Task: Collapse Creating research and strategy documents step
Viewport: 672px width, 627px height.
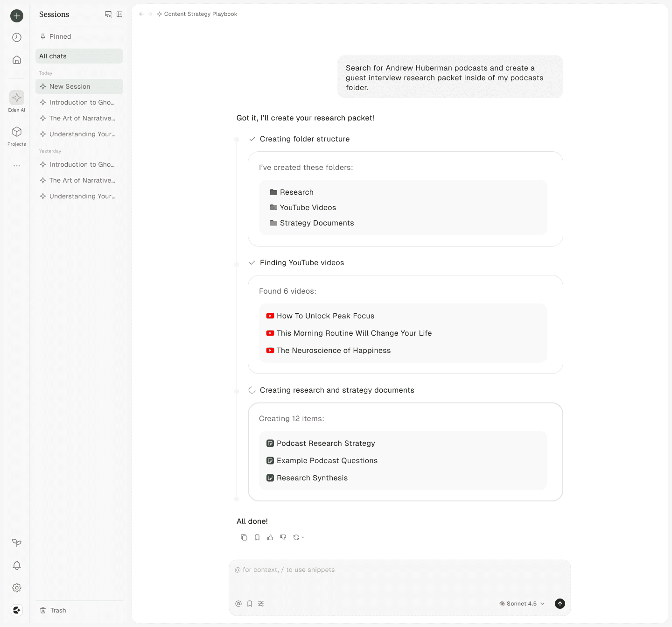Action: (x=331, y=390)
